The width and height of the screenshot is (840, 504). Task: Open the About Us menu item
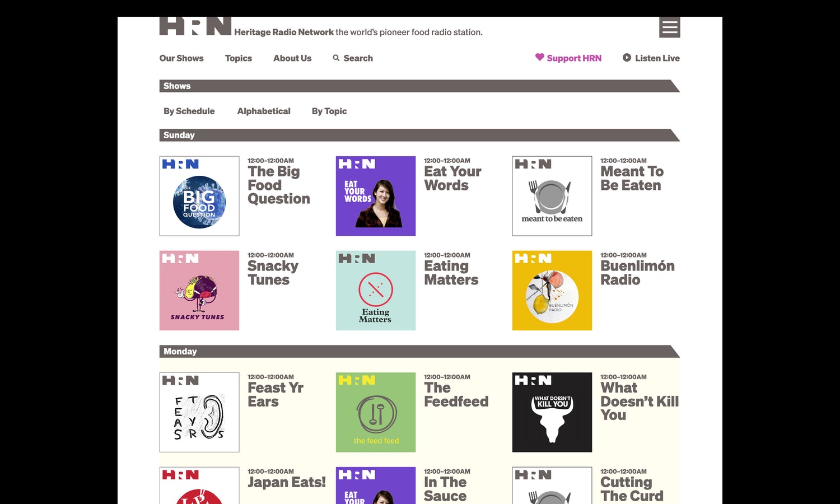pos(292,58)
